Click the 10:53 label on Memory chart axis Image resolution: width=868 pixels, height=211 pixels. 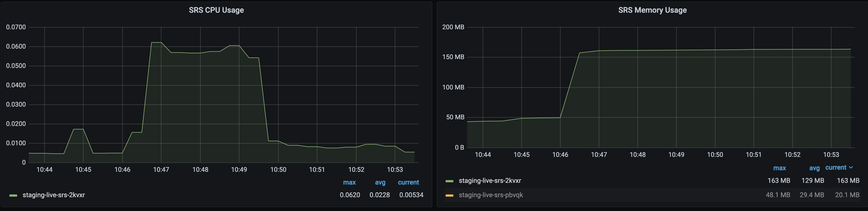(x=831, y=155)
